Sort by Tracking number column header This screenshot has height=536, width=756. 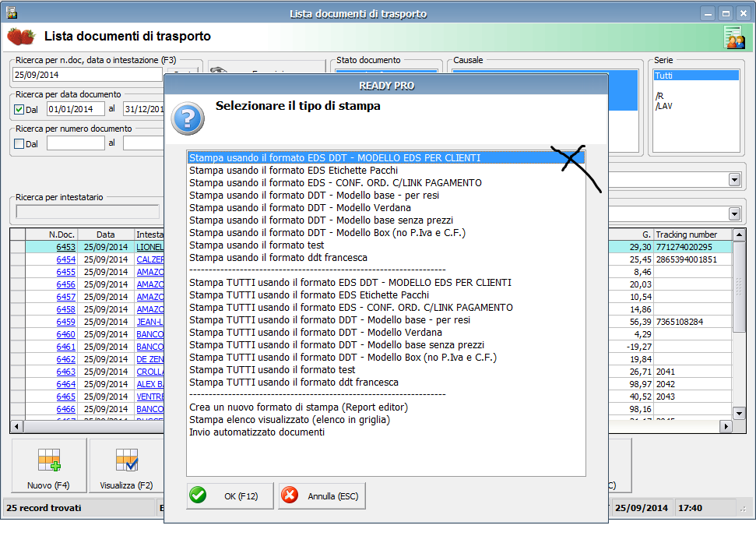(x=692, y=235)
